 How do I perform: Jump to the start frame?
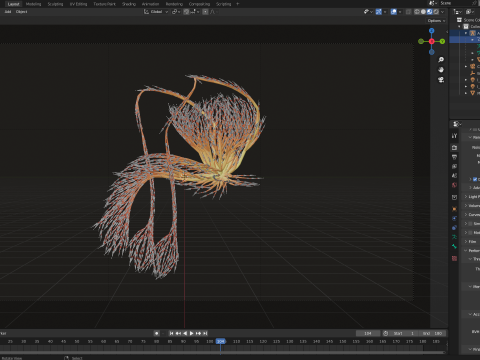(x=171, y=333)
